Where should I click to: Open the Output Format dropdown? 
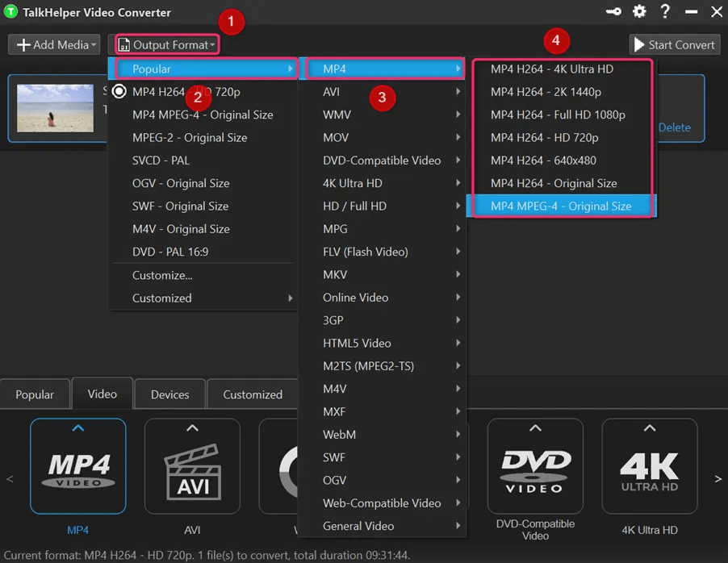(167, 44)
